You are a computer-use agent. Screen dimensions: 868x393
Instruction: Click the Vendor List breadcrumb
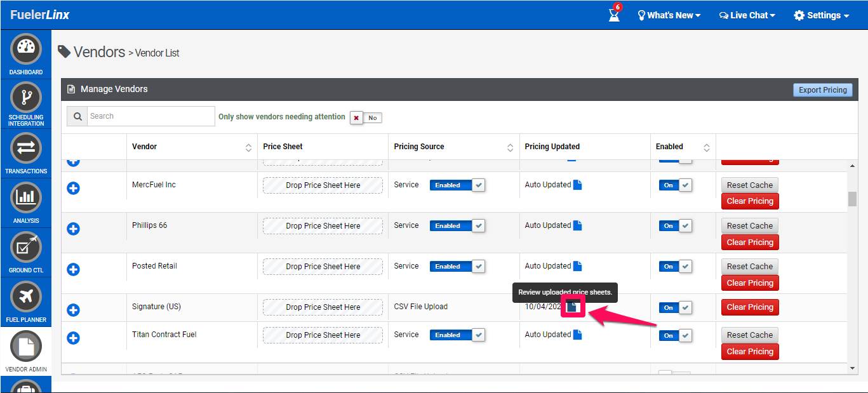tap(157, 53)
